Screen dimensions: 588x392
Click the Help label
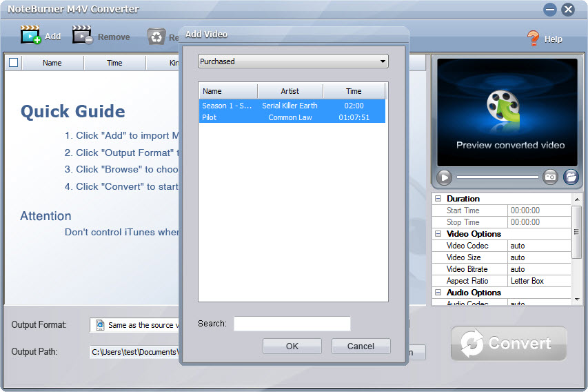pyautogui.click(x=553, y=39)
